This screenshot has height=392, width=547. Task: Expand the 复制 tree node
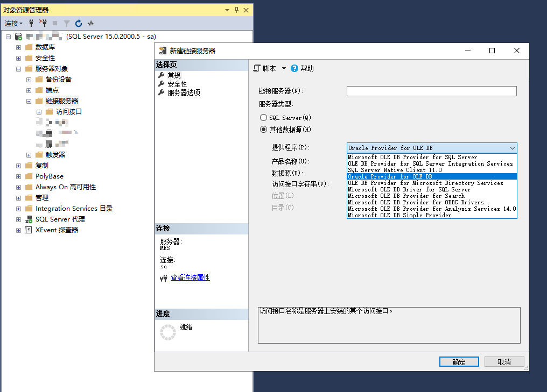coord(18,165)
